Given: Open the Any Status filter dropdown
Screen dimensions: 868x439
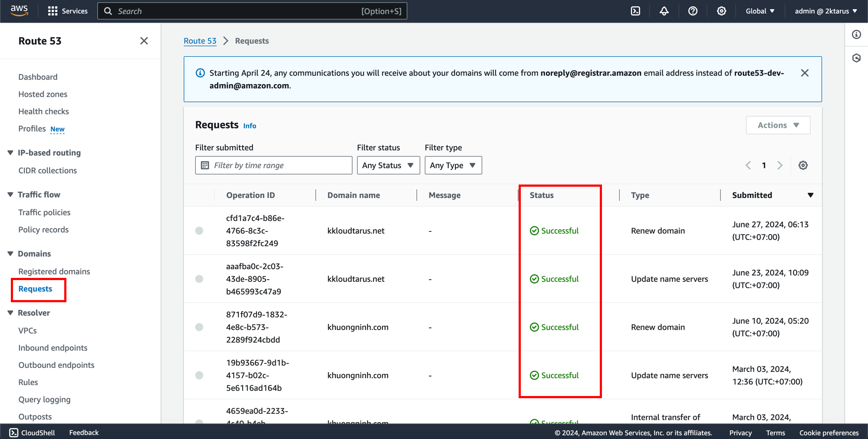Looking at the screenshot, I should coord(388,165).
